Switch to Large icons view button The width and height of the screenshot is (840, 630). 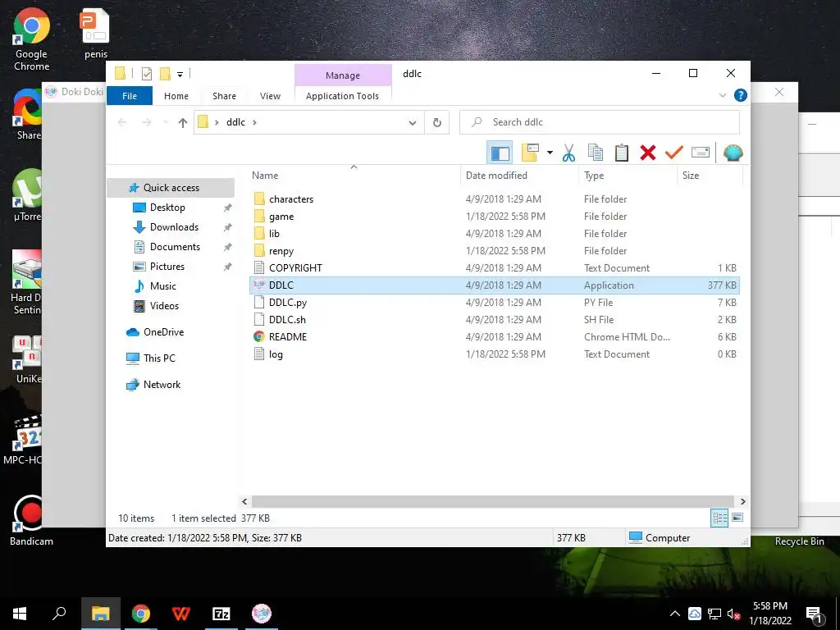tap(737, 518)
